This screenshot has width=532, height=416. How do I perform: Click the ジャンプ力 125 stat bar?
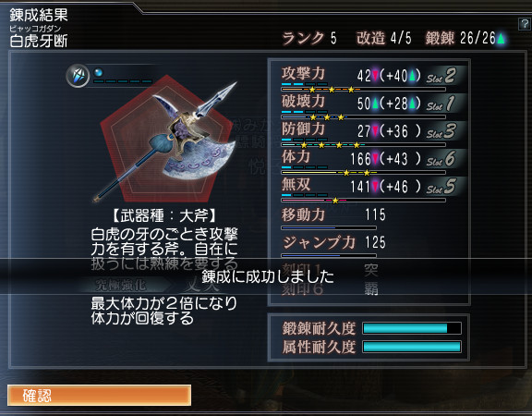click(x=329, y=255)
